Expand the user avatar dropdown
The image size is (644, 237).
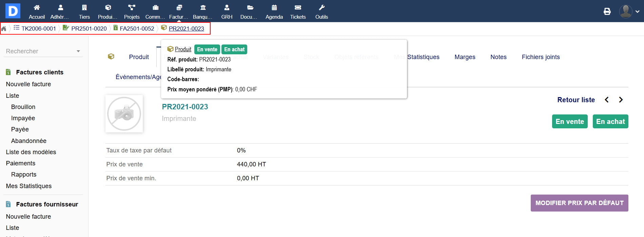[x=629, y=12]
